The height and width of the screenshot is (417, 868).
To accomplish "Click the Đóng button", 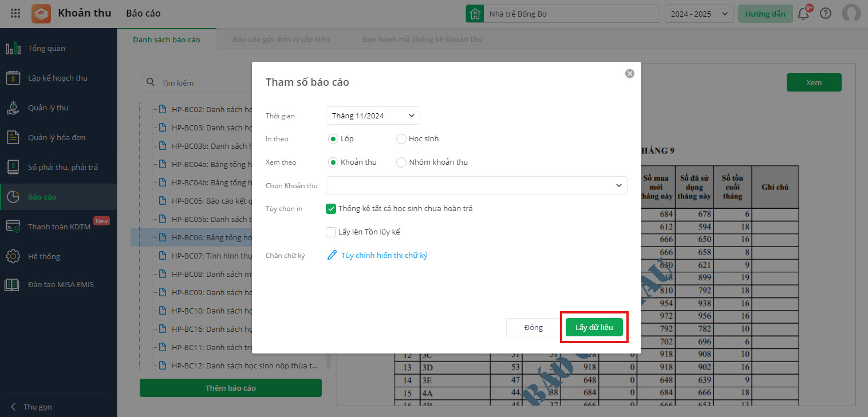I will pyautogui.click(x=533, y=327).
